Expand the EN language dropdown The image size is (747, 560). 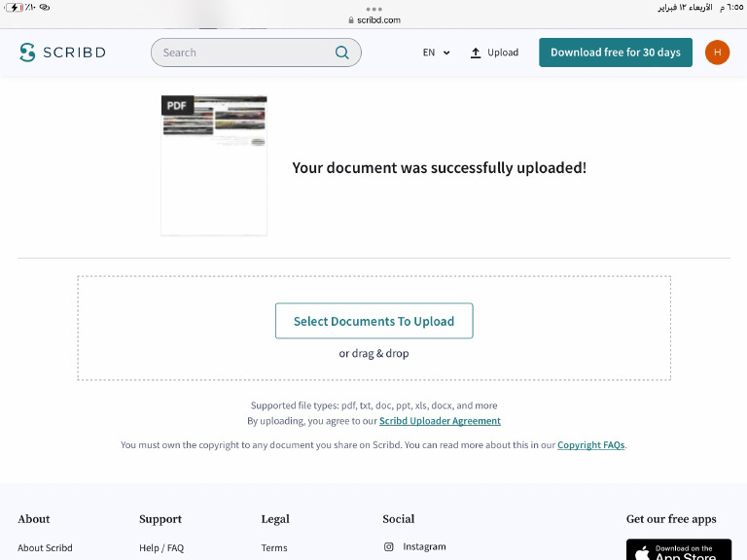pyautogui.click(x=436, y=52)
